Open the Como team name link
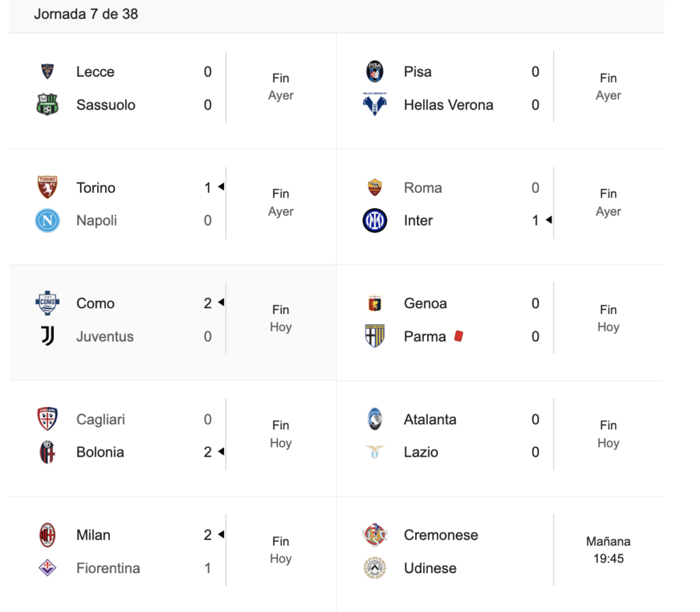The width and height of the screenshot is (700, 612). 95,304
